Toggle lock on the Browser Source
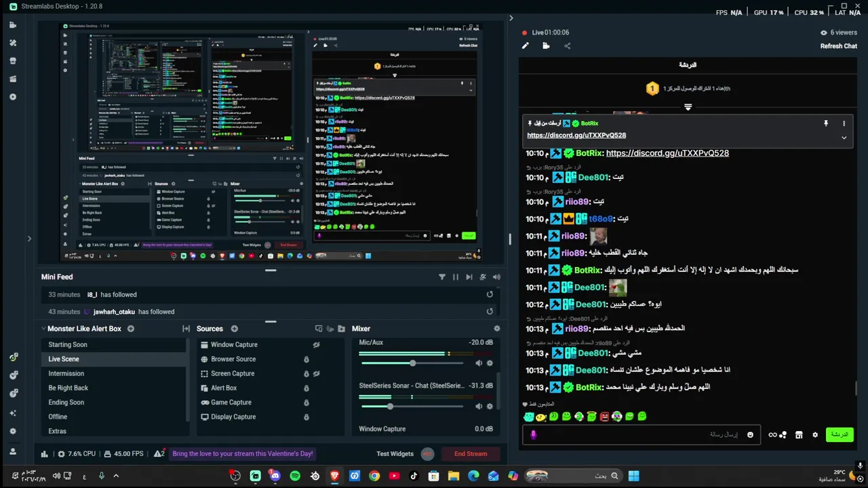Image resolution: width=868 pixels, height=488 pixels. pyautogui.click(x=306, y=359)
